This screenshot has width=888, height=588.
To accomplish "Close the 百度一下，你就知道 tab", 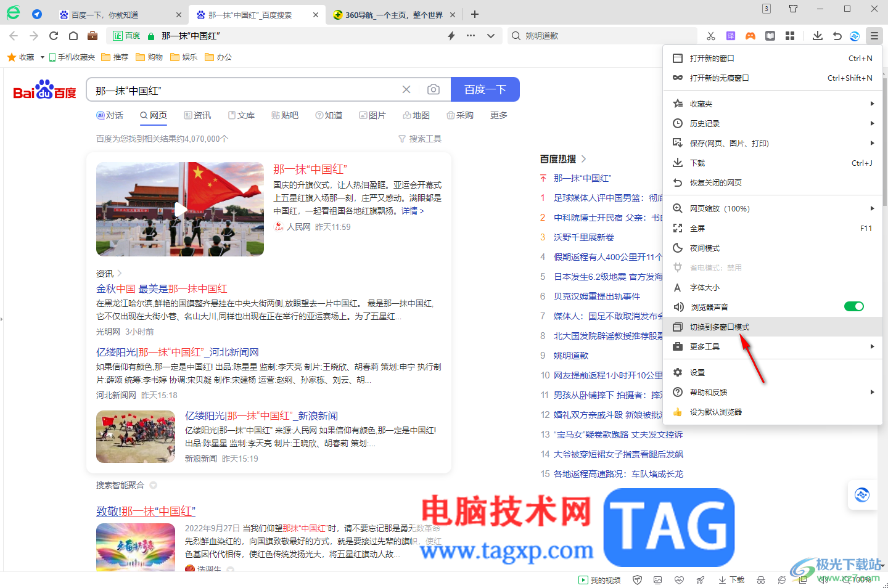I will 179,15.
